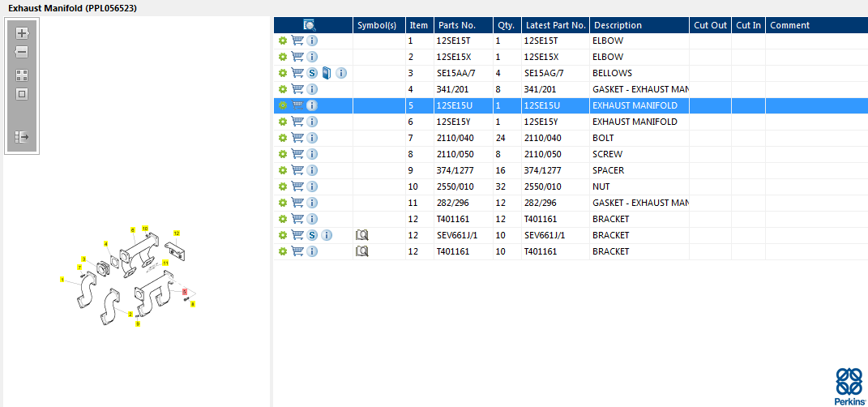Open info for BELLOWS SE15AA/7
This screenshot has width=868, height=407.
[341, 73]
